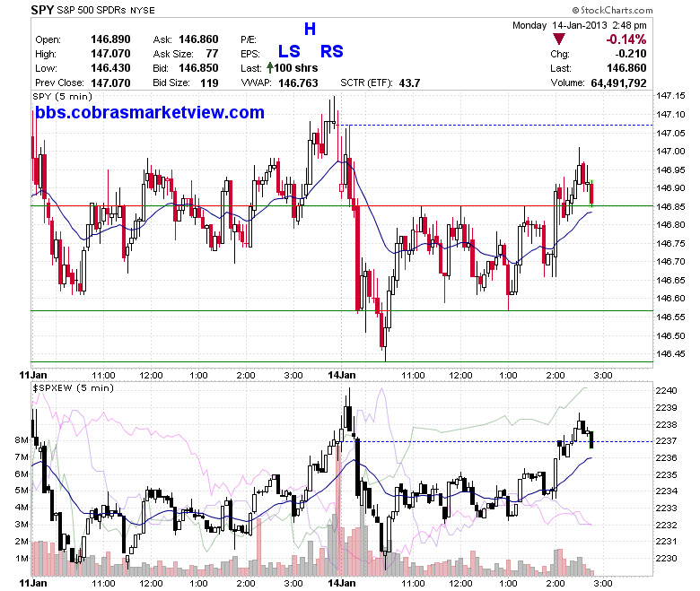Viewport: 700px width, 591px height.
Task: Click the SCTR (ETF) value 43.7
Action: [409, 83]
